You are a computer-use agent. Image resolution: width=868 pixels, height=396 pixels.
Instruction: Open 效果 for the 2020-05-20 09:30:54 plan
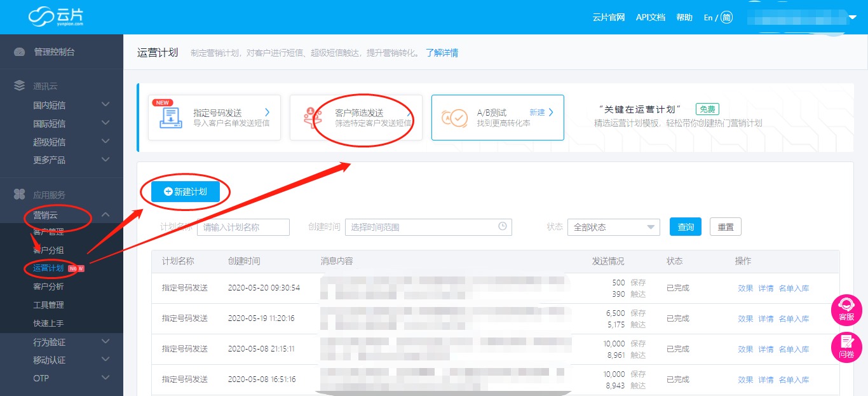pyautogui.click(x=745, y=288)
